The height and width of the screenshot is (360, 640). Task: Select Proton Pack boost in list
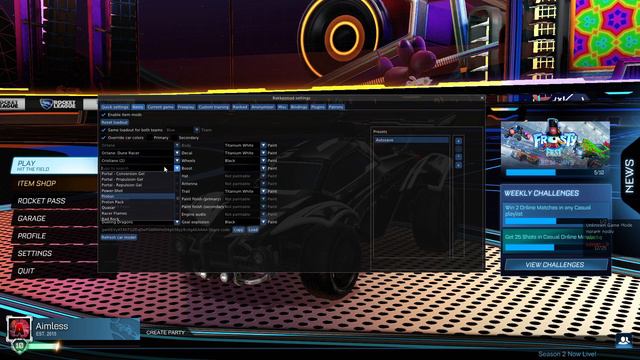click(138, 202)
